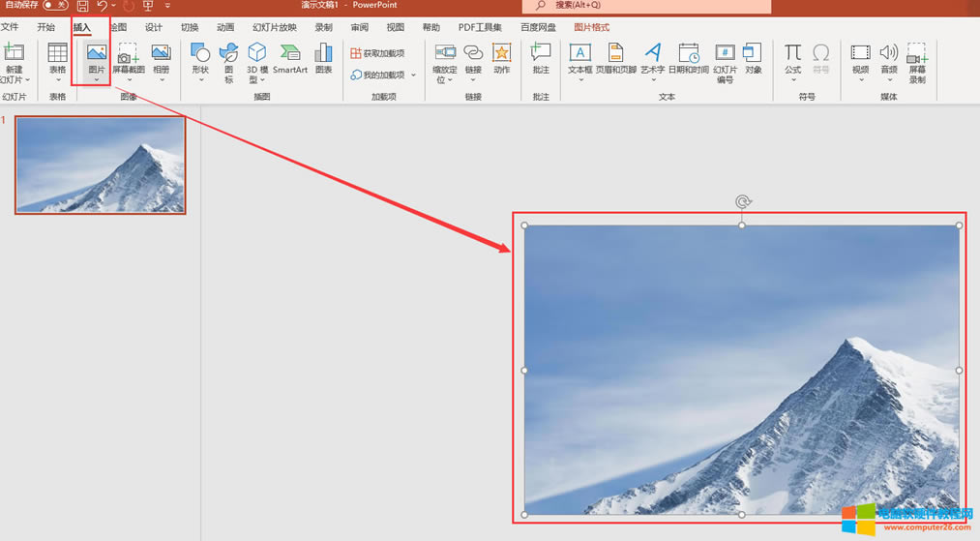Insert Date and Time (日期和时间)

(688, 58)
